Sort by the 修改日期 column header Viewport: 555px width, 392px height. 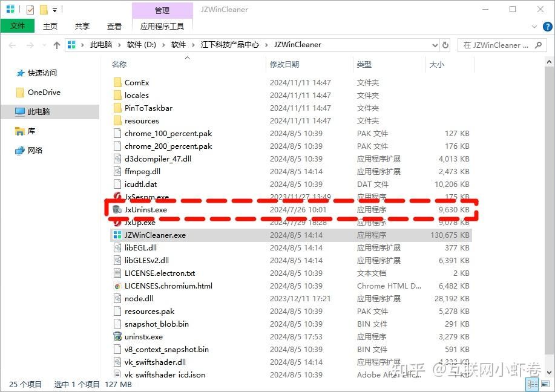tap(284, 64)
